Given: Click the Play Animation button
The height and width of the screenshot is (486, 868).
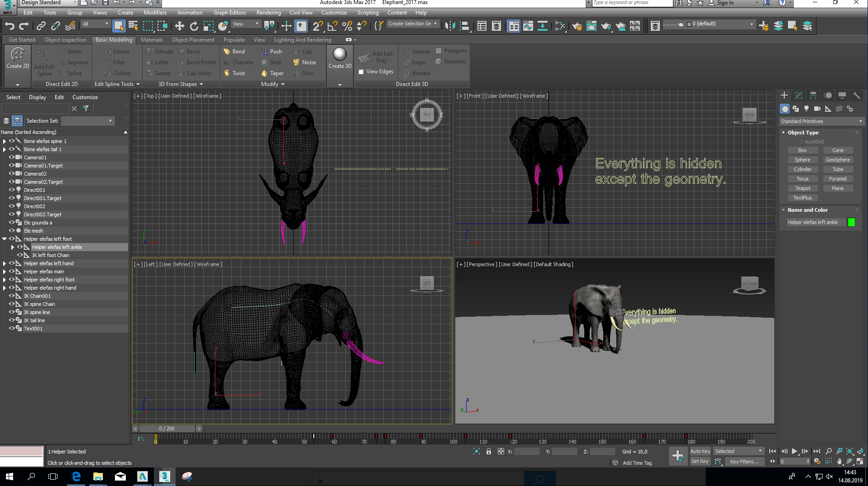Looking at the screenshot, I should click(794, 451).
